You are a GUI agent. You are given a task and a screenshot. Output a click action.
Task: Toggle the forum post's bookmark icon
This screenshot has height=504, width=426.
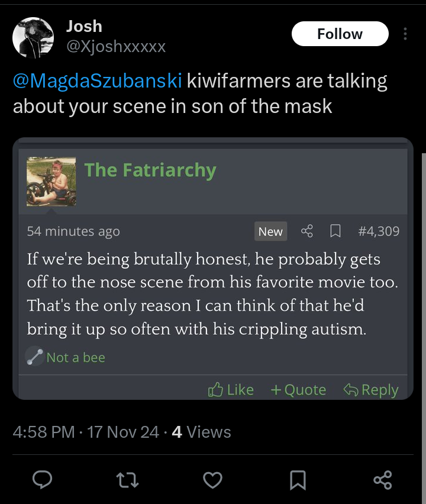click(335, 231)
